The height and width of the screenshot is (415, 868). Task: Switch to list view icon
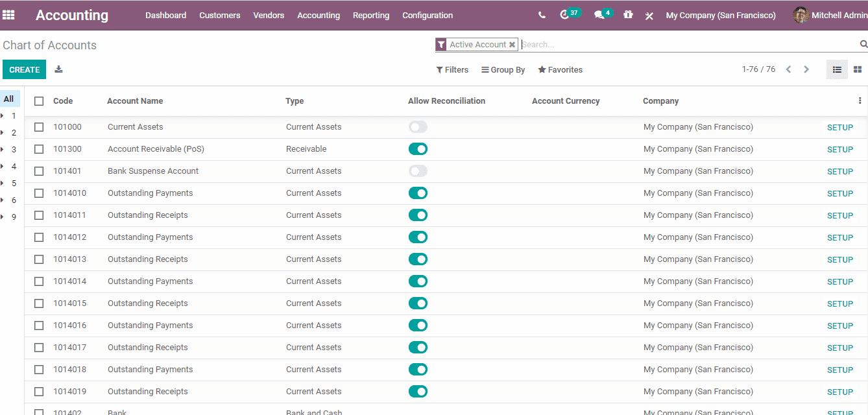837,69
